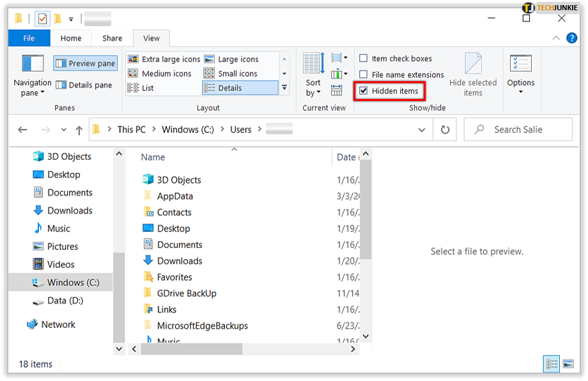Switch to the Share ribbon tab
The image size is (588, 381).
(112, 38)
